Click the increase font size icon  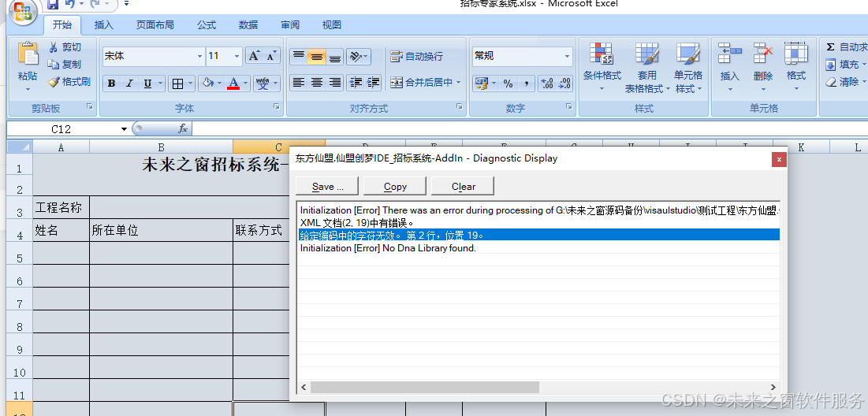pos(254,56)
